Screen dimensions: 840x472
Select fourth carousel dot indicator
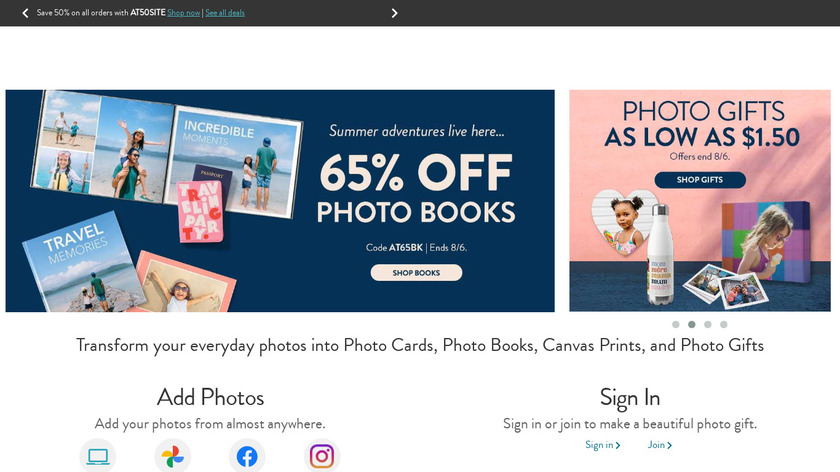724,324
